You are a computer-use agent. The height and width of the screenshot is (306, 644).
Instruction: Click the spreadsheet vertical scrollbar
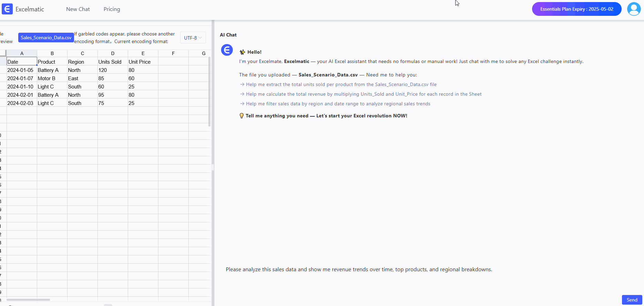209,92
